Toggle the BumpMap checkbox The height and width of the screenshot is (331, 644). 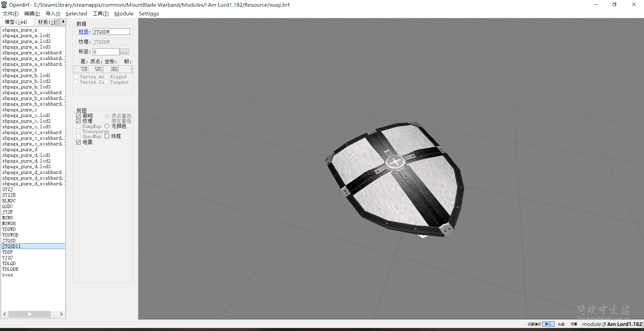(x=78, y=126)
